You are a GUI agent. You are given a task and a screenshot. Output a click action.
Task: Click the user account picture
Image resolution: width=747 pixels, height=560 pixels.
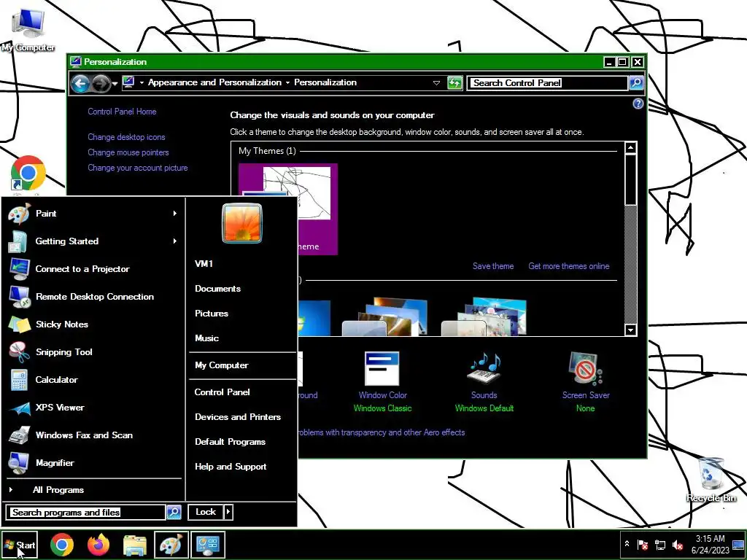pos(242,223)
